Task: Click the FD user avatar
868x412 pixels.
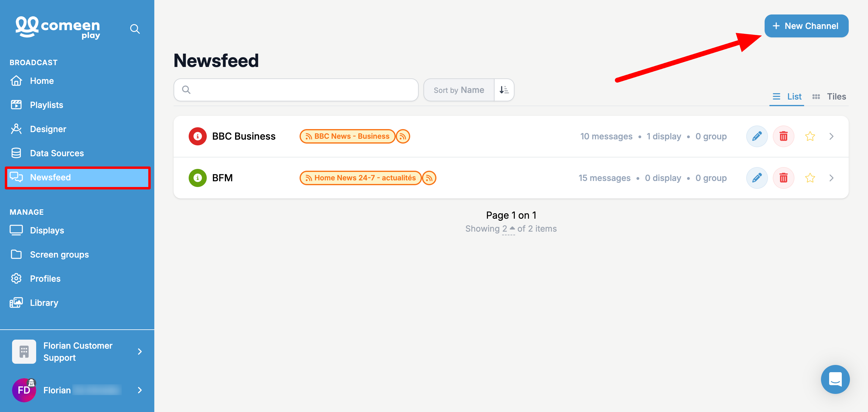Action: 24,390
